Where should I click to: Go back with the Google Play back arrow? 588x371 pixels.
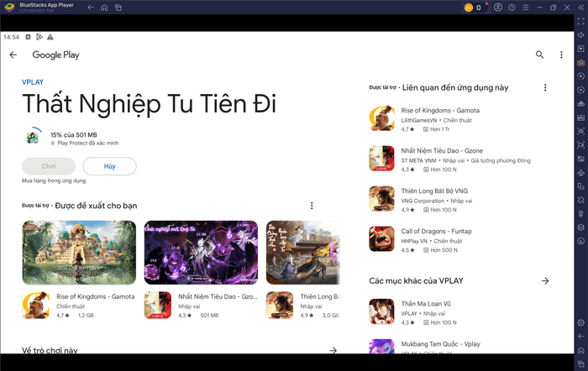(13, 55)
